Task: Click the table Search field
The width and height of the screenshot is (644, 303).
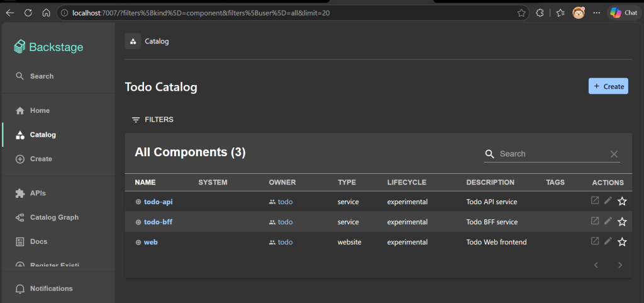Action: (552, 154)
